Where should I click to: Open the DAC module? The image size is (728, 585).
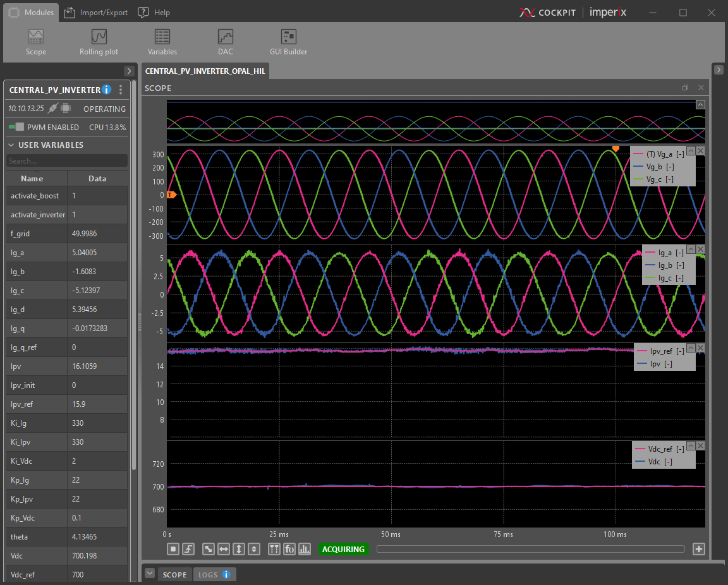pyautogui.click(x=225, y=42)
